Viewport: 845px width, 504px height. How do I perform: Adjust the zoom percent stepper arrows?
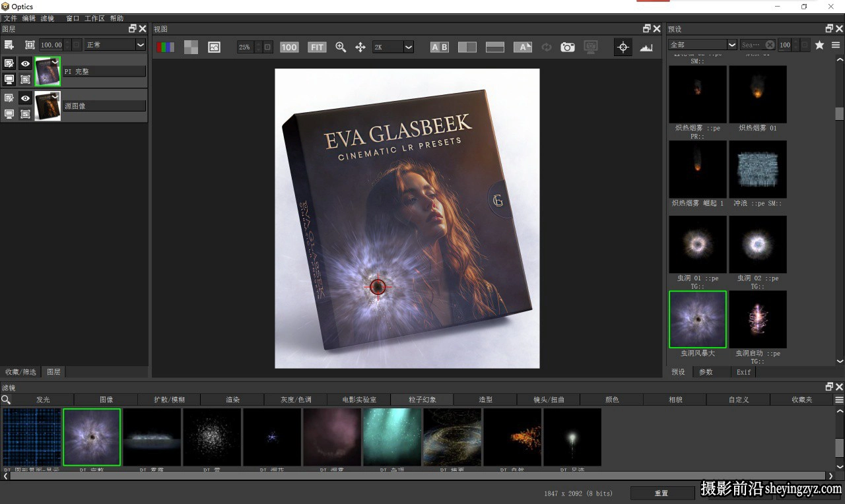(258, 47)
